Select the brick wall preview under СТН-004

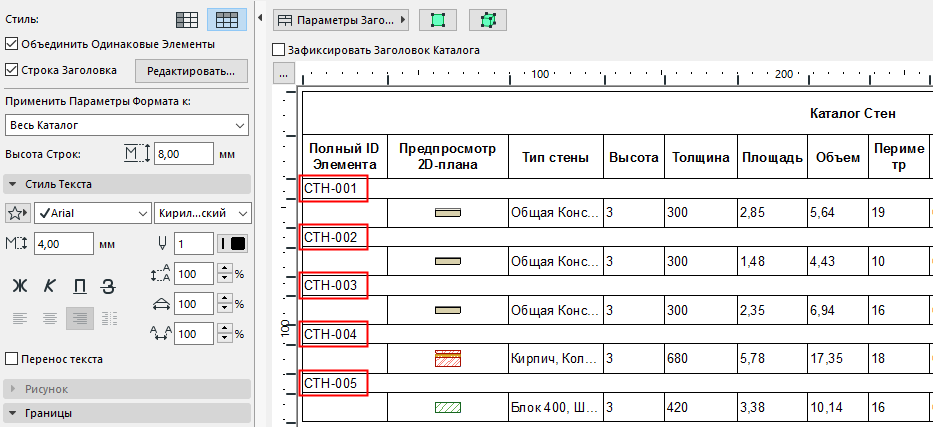tap(448, 359)
